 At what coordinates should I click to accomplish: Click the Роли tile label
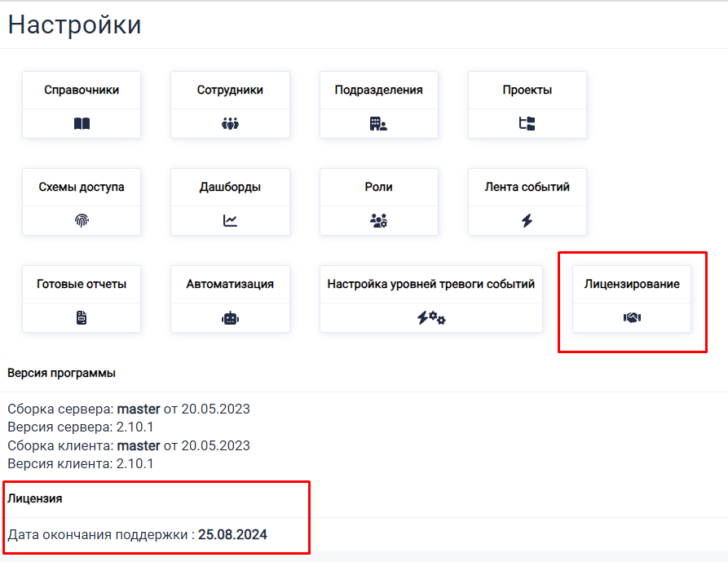tap(377, 186)
